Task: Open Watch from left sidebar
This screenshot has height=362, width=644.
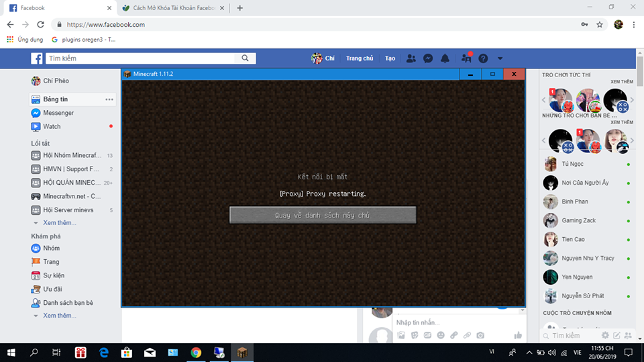Action: pyautogui.click(x=46, y=126)
